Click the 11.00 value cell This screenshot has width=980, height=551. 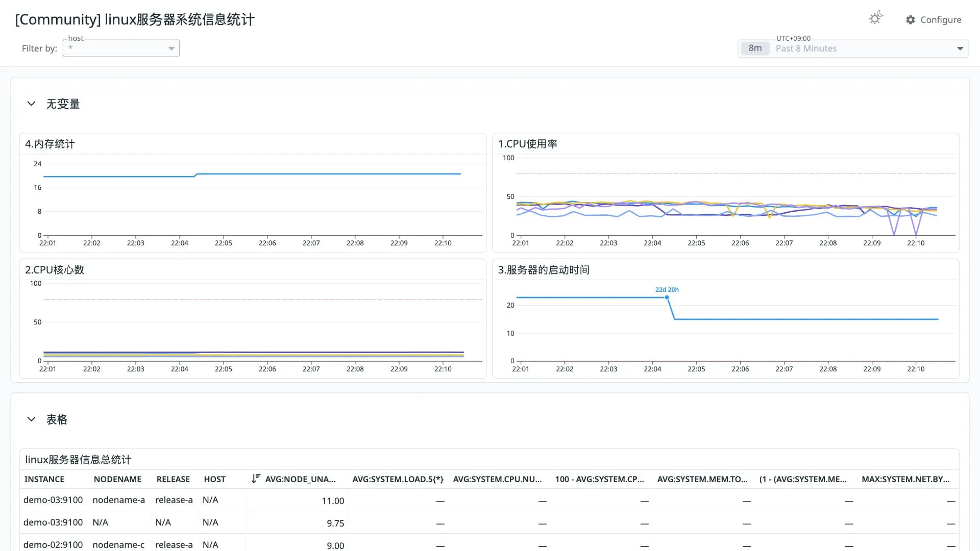333,501
